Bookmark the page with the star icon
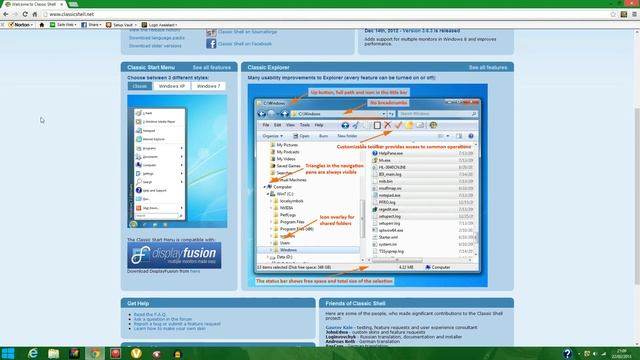This screenshot has height=360, width=640. point(613,14)
